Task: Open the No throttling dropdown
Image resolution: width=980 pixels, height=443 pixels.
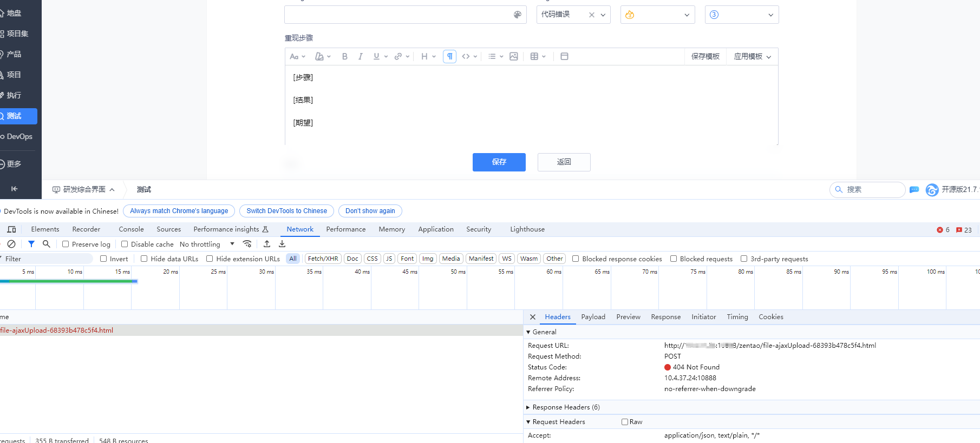Action: pyautogui.click(x=207, y=244)
